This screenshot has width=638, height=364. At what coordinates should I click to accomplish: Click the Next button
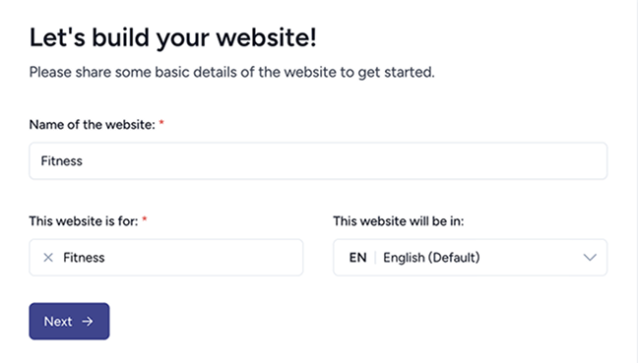click(x=69, y=322)
